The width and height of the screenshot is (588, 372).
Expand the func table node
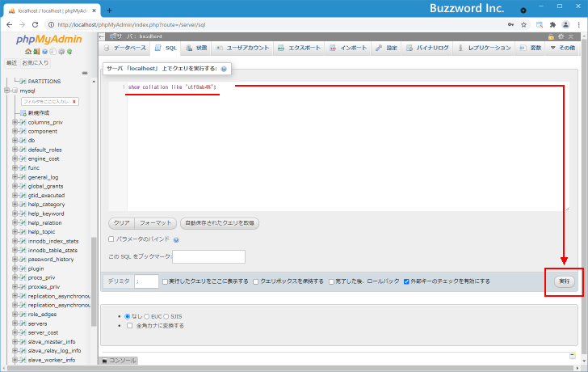click(15, 167)
